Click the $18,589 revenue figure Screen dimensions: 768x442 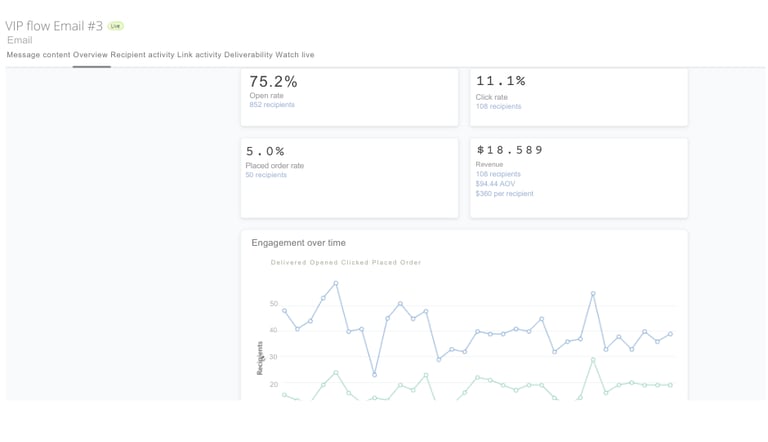coord(510,150)
